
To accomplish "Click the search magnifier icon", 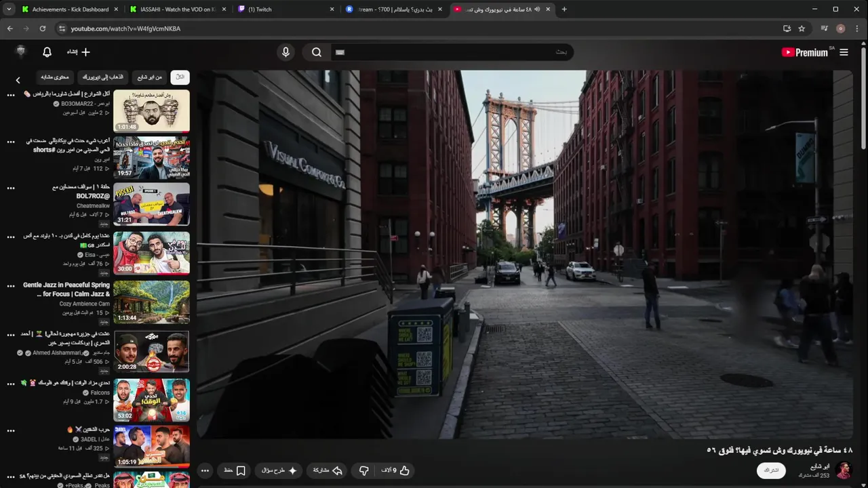I will 317,52.
